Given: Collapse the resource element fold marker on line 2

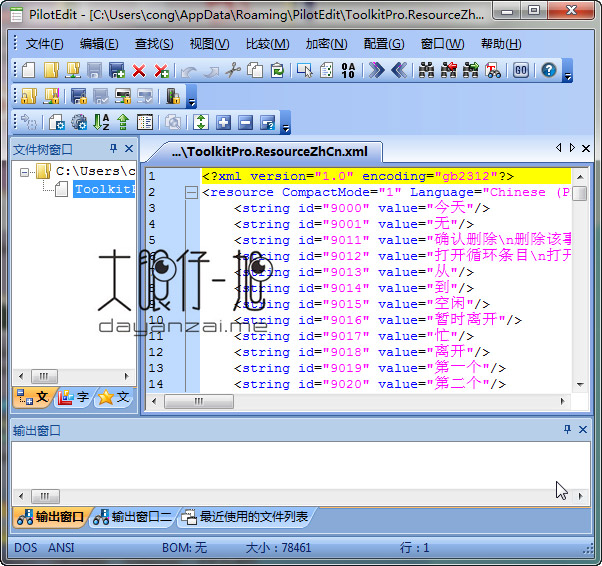Looking at the screenshot, I should click(x=191, y=192).
